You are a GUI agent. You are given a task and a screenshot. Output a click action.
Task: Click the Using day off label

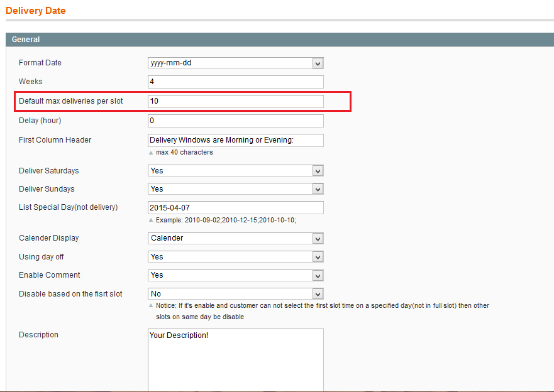click(x=42, y=257)
